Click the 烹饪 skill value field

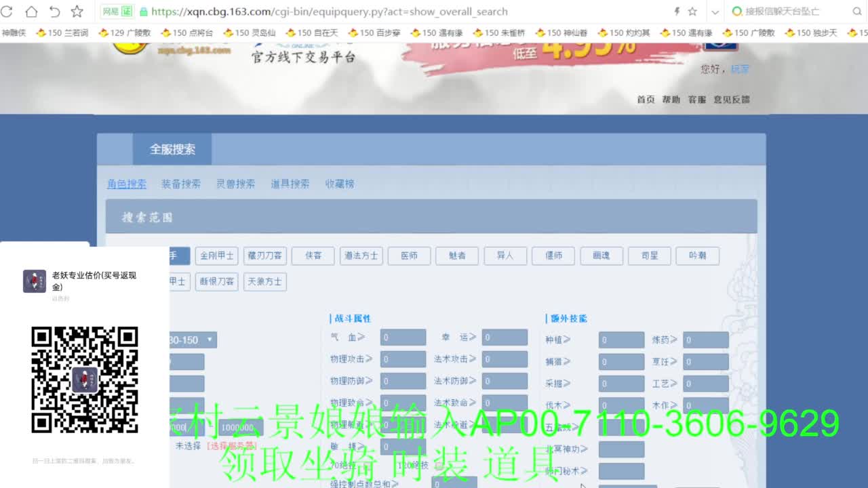[x=706, y=362]
